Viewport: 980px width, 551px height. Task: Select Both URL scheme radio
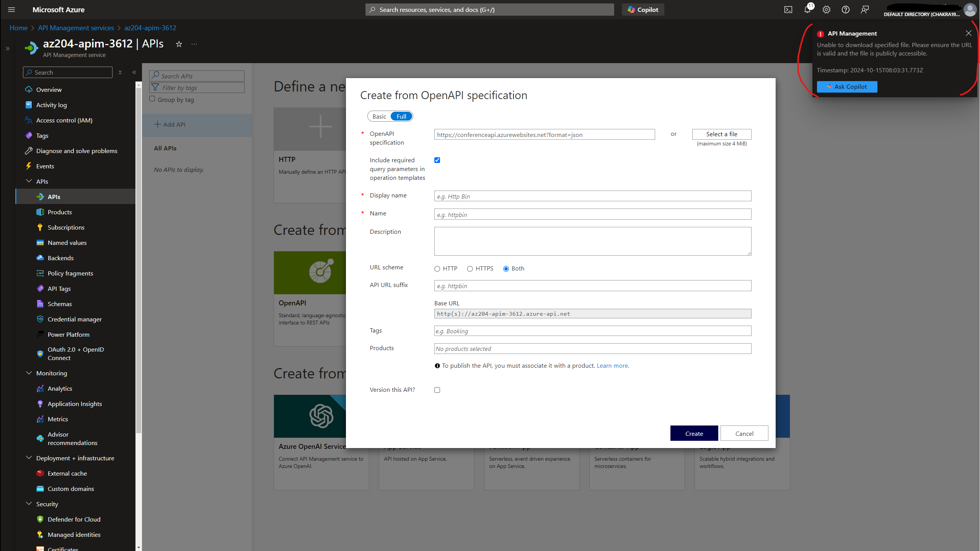point(506,269)
